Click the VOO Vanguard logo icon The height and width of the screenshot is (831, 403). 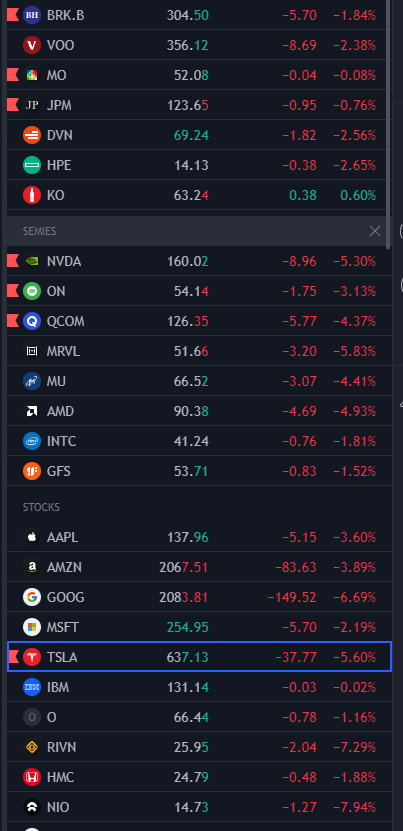[x=32, y=45]
